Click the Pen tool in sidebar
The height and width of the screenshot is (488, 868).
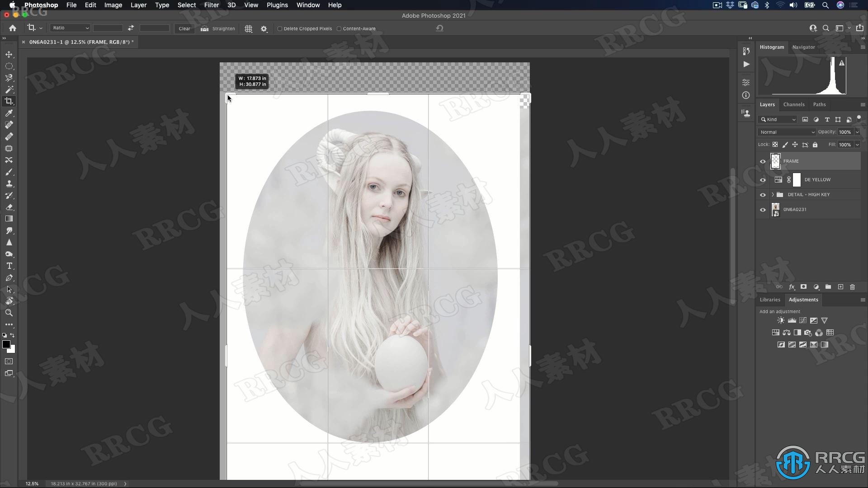tap(9, 277)
